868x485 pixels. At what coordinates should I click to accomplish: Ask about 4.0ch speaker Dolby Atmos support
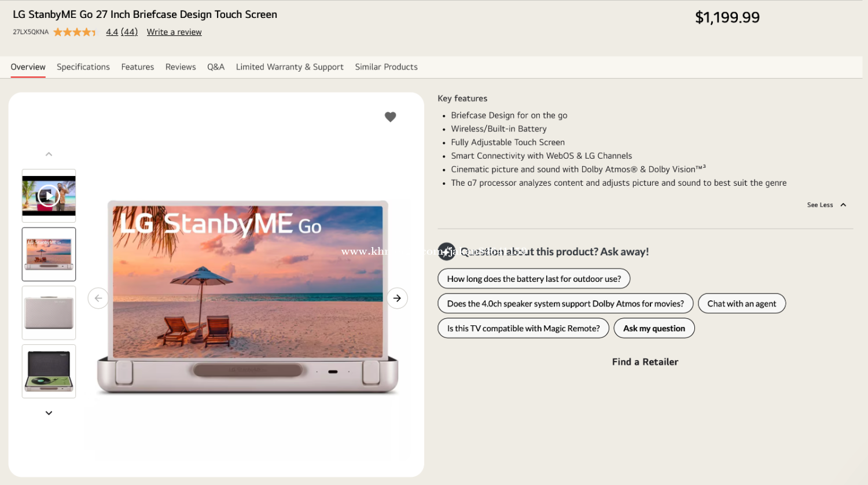pos(565,304)
